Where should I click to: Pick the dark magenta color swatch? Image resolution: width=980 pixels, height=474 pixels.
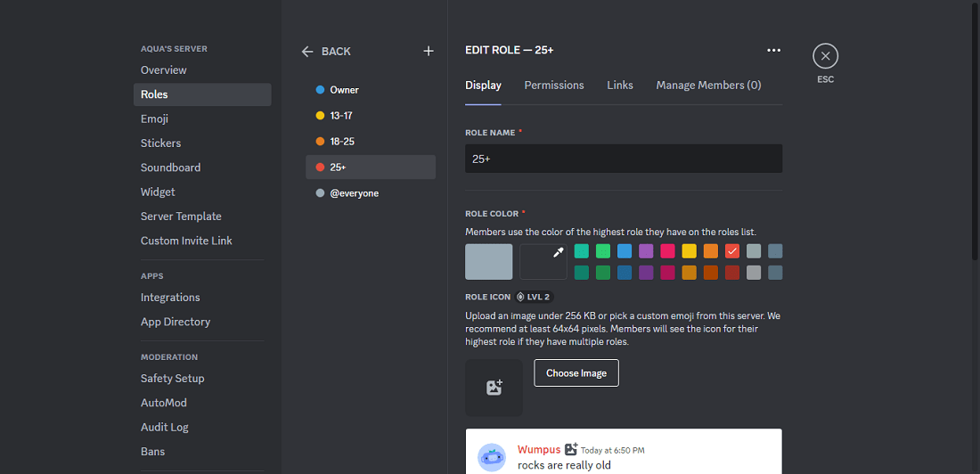tap(667, 273)
